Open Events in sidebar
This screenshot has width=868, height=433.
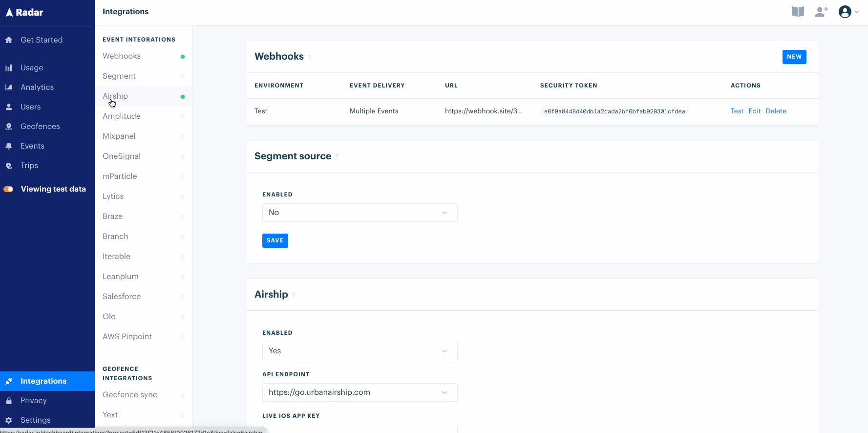(x=47, y=146)
